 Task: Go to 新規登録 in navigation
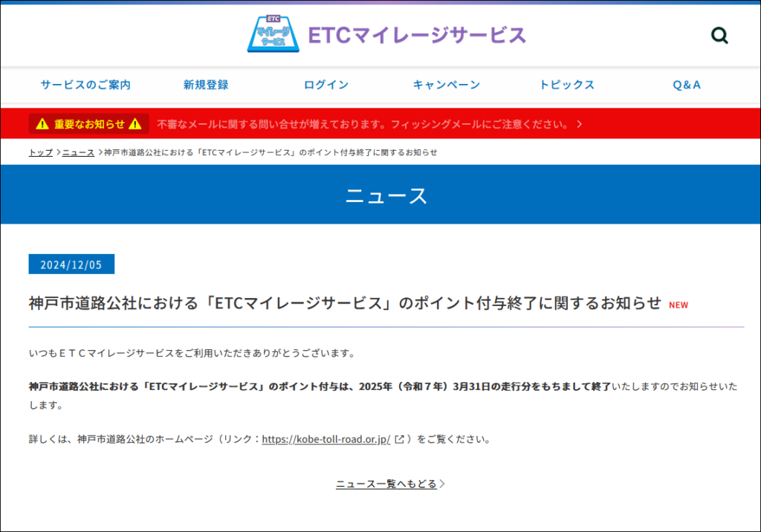coord(206,85)
